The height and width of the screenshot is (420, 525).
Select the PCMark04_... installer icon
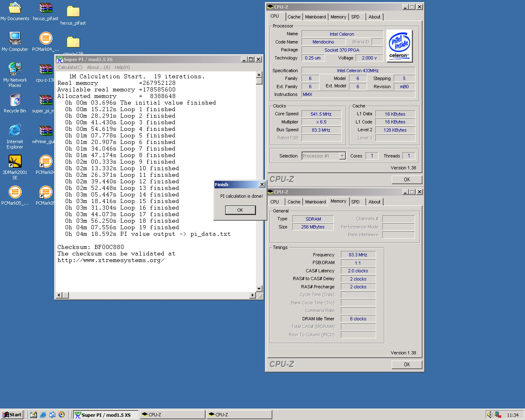[x=46, y=41]
